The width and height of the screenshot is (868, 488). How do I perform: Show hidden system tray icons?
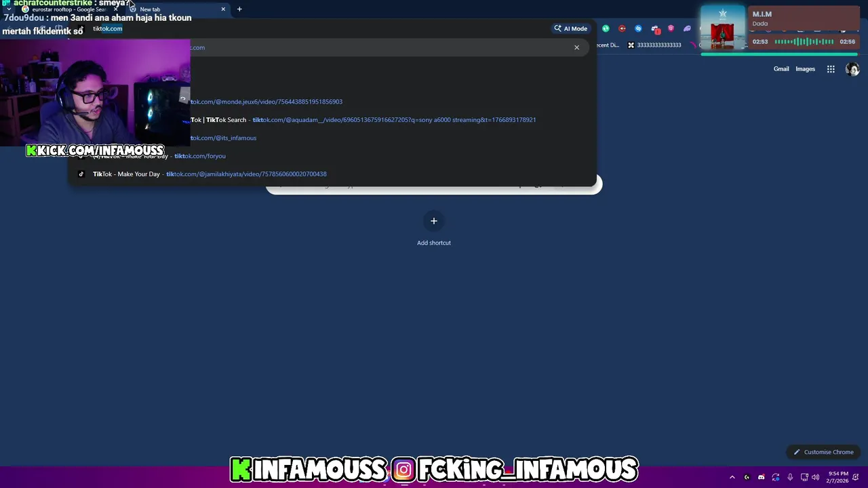pos(732,477)
